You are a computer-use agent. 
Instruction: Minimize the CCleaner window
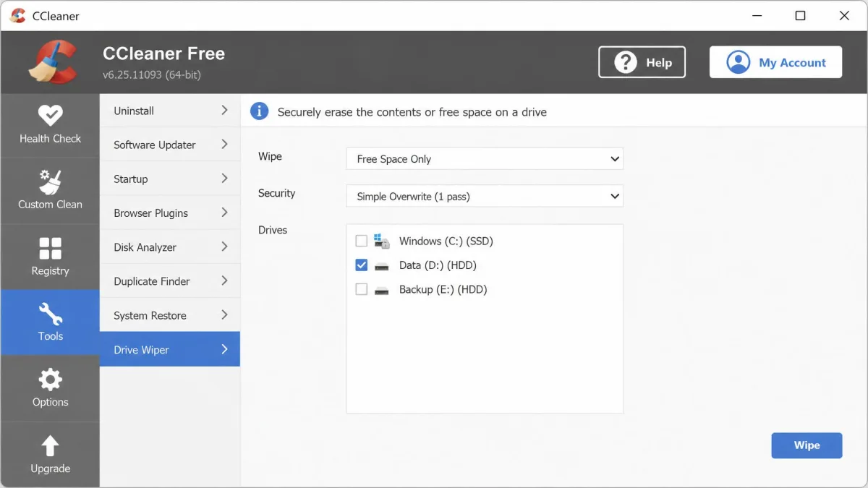click(757, 15)
